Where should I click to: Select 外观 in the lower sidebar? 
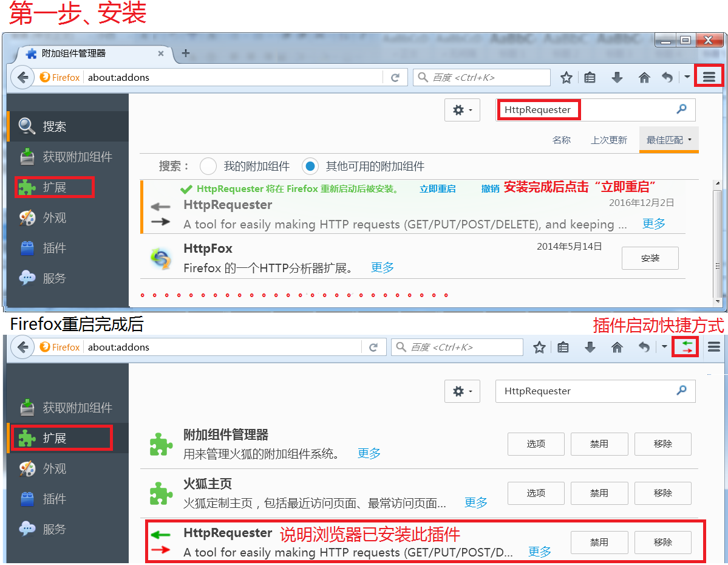(x=68, y=468)
